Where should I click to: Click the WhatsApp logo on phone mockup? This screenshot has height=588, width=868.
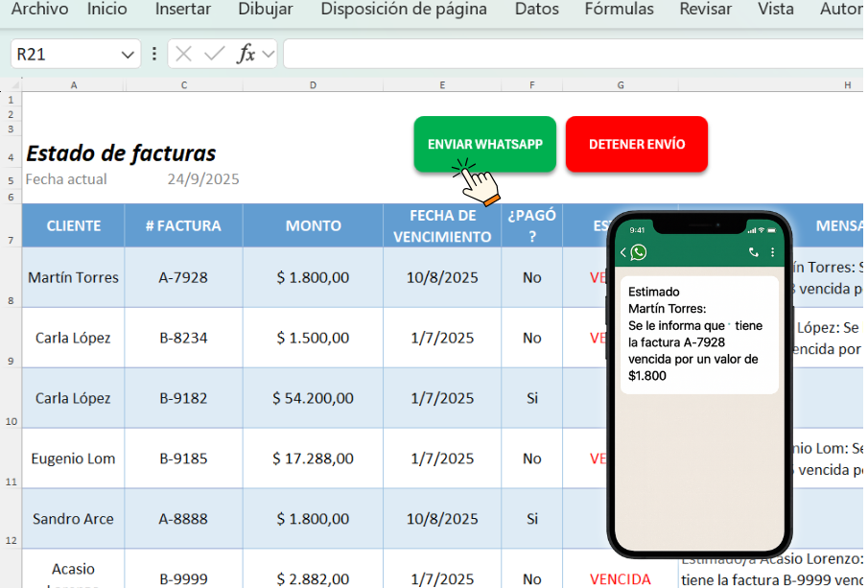point(638,252)
